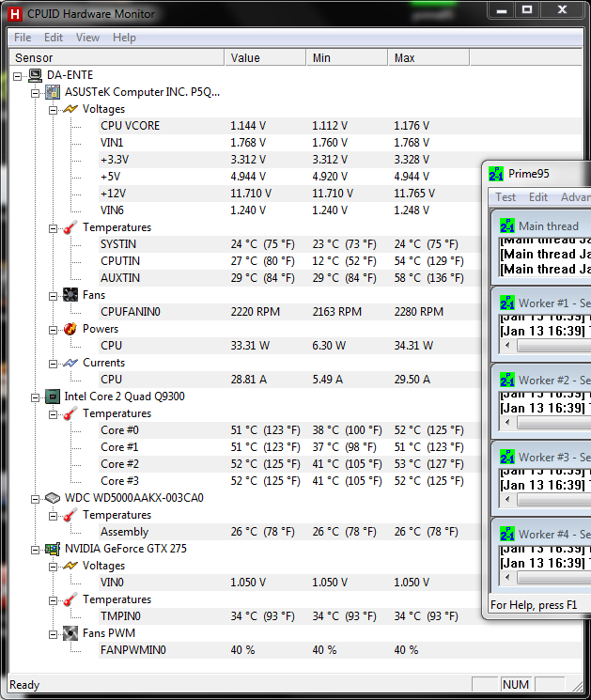The width and height of the screenshot is (591, 700).
Task: Click the Currents wave icon
Action: coord(70,363)
